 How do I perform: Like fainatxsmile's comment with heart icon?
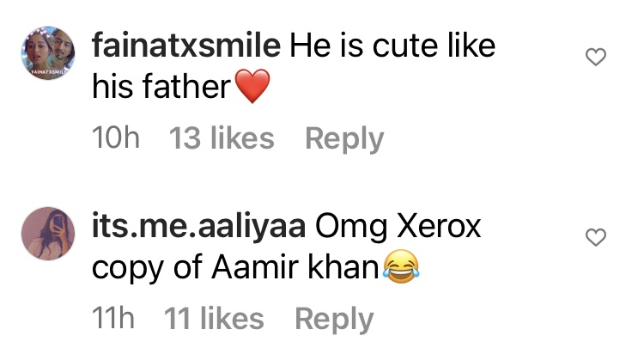point(596,57)
